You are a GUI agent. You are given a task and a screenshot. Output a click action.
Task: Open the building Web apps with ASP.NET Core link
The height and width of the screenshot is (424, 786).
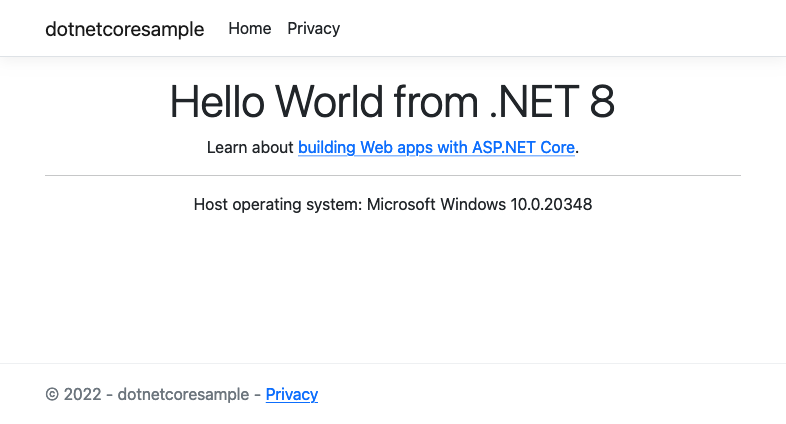tap(436, 148)
